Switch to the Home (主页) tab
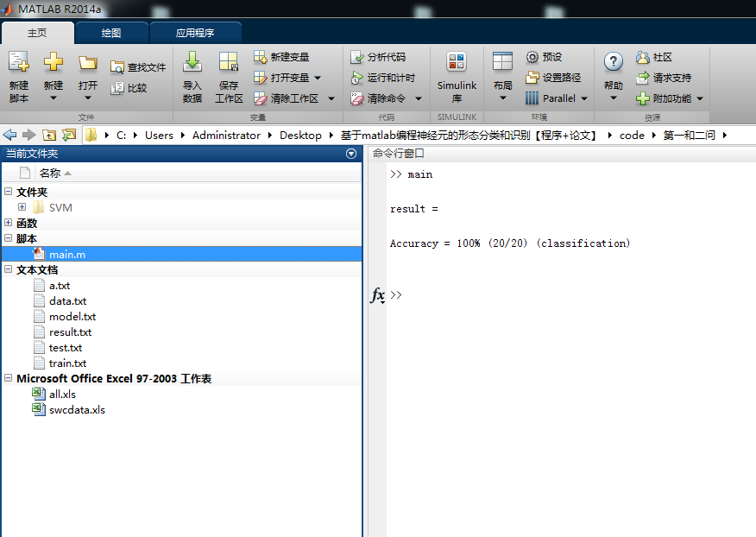This screenshot has height=537, width=756. pos(37,33)
